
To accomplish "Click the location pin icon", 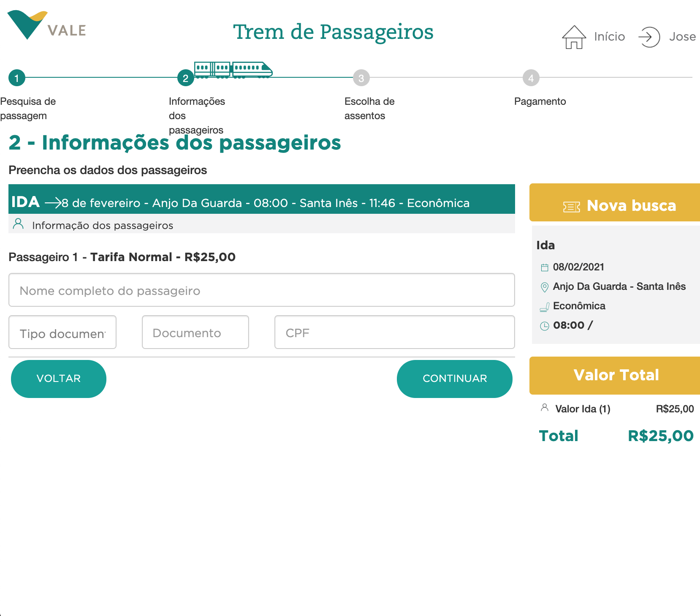I will 545,287.
